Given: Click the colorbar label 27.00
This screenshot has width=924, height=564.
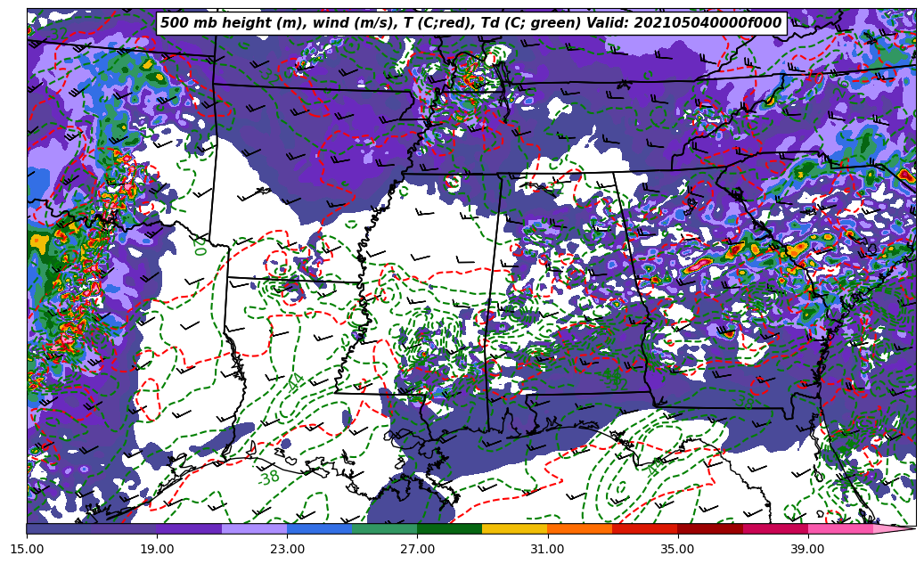Looking at the screenshot, I should pyautogui.click(x=417, y=549).
